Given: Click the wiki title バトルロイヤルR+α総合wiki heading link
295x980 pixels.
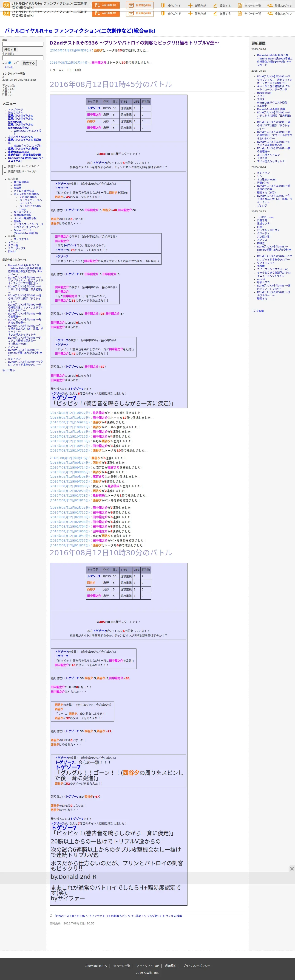Looking at the screenshot, I should [x=79, y=31].
